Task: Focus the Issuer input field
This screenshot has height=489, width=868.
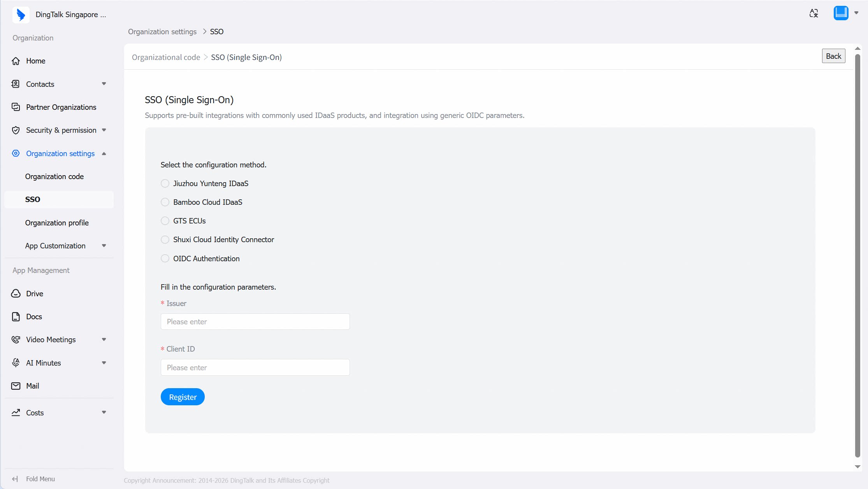Action: (x=255, y=322)
